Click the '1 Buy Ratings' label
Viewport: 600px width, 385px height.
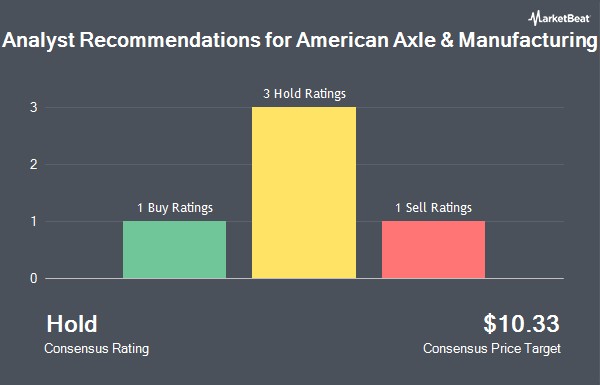tap(175, 207)
